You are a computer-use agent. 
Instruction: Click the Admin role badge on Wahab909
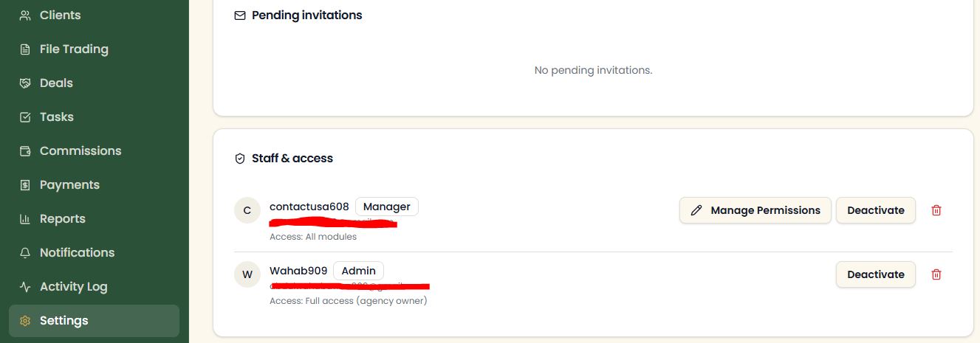coord(358,271)
